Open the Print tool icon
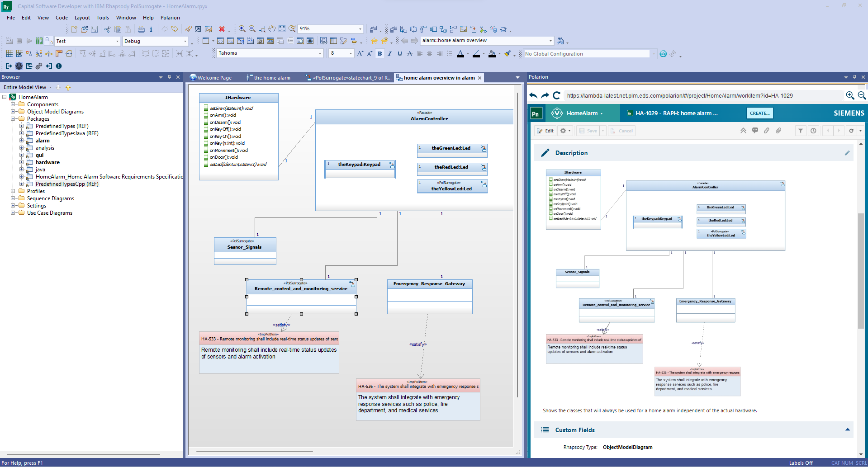This screenshot has width=868, height=467. click(141, 28)
